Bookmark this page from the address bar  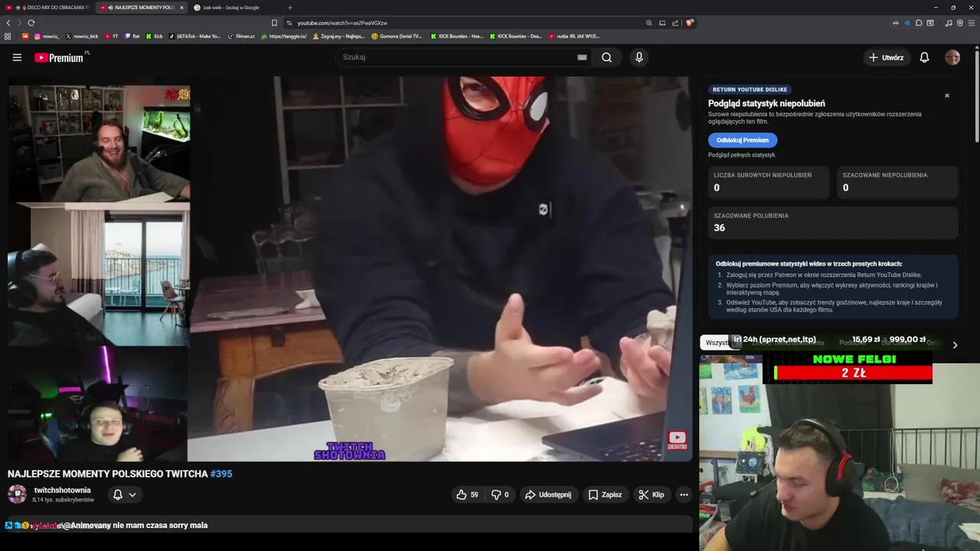(274, 23)
